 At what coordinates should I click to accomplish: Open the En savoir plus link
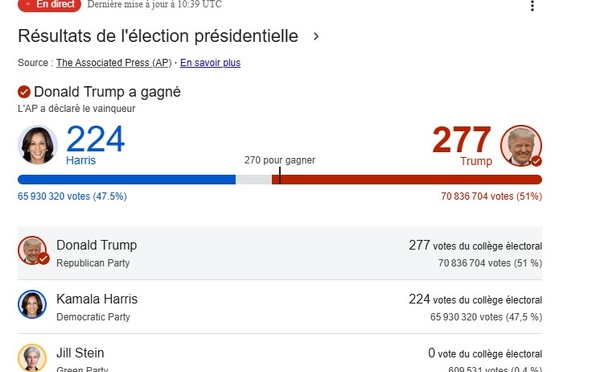point(210,63)
